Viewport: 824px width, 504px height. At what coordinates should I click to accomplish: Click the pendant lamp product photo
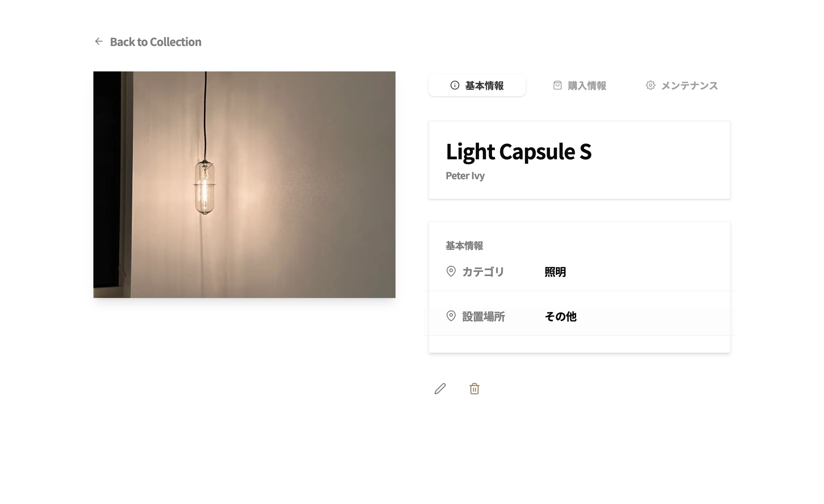[244, 185]
